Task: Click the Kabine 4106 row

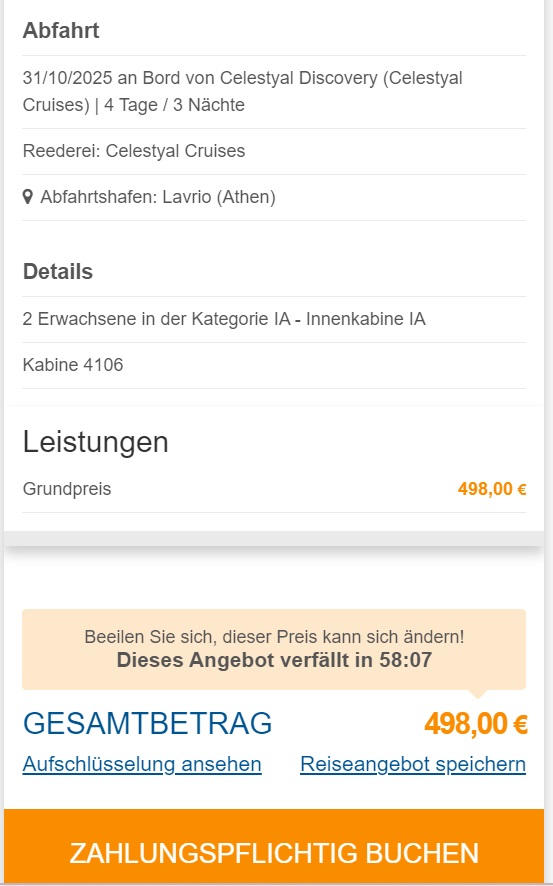Action: tap(274, 365)
